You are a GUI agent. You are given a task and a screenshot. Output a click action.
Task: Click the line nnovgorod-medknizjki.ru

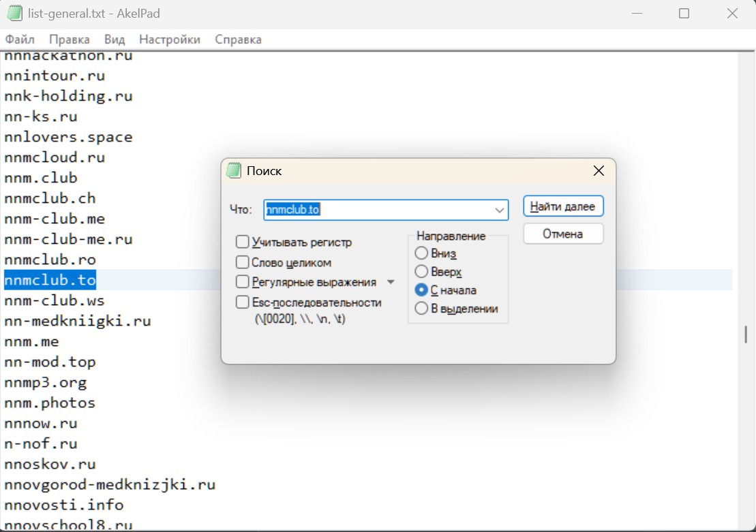point(110,485)
